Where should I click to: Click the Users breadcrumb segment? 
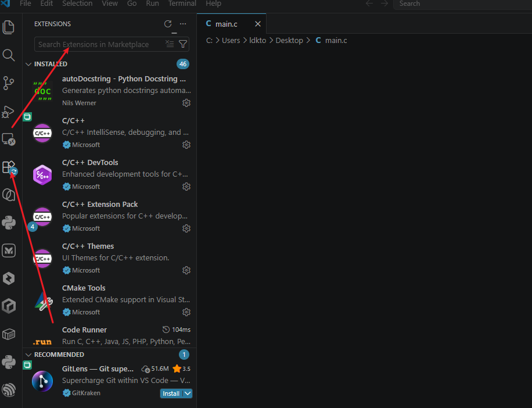pyautogui.click(x=231, y=40)
